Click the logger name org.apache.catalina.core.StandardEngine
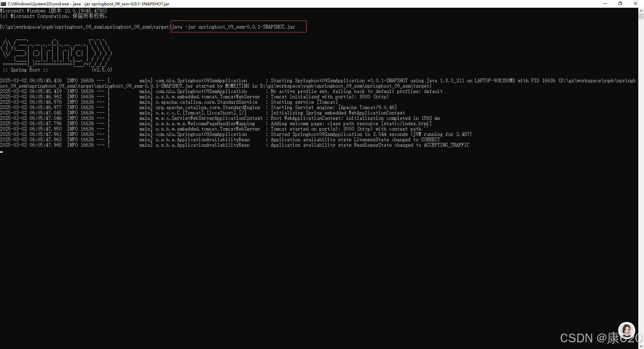 [208, 107]
